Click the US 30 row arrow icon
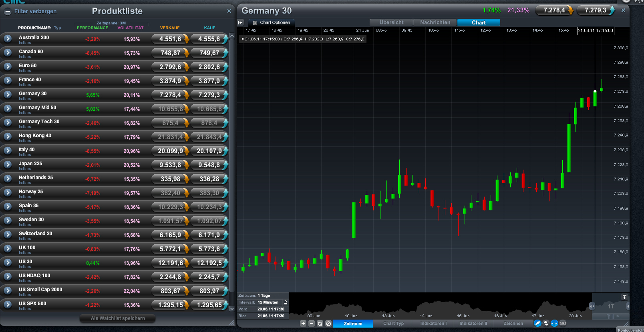The width and height of the screenshot is (644, 332). tap(8, 262)
